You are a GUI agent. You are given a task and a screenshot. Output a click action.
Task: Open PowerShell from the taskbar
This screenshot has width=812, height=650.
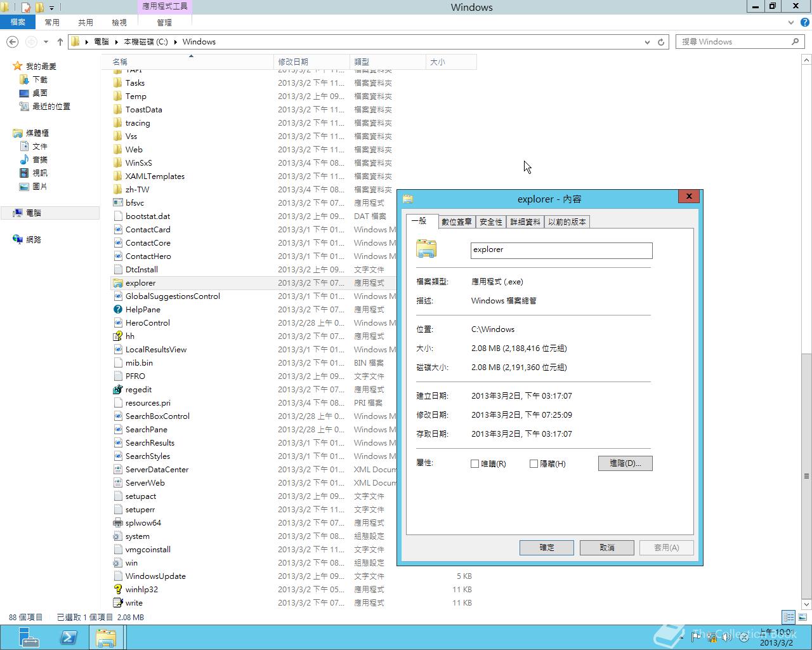(69, 637)
